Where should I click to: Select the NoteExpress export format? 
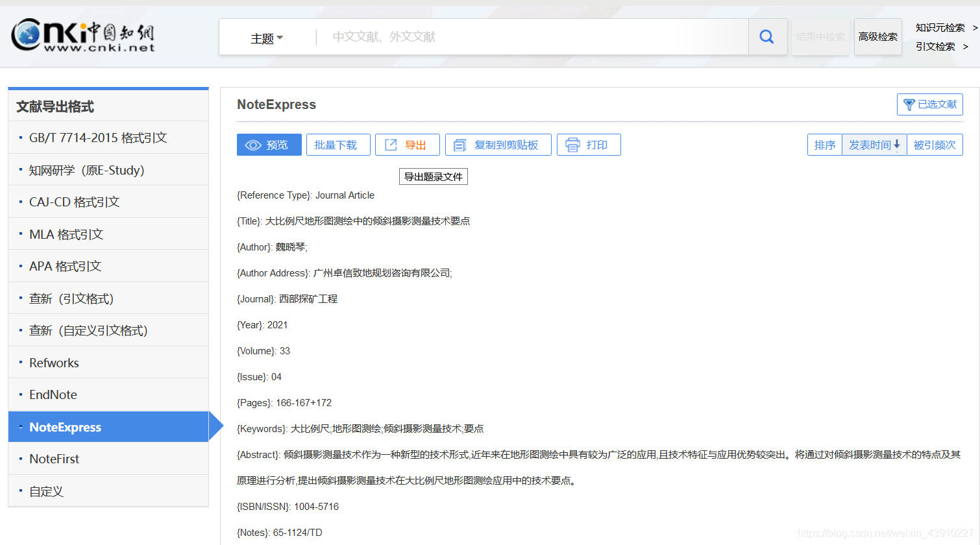tap(108, 427)
